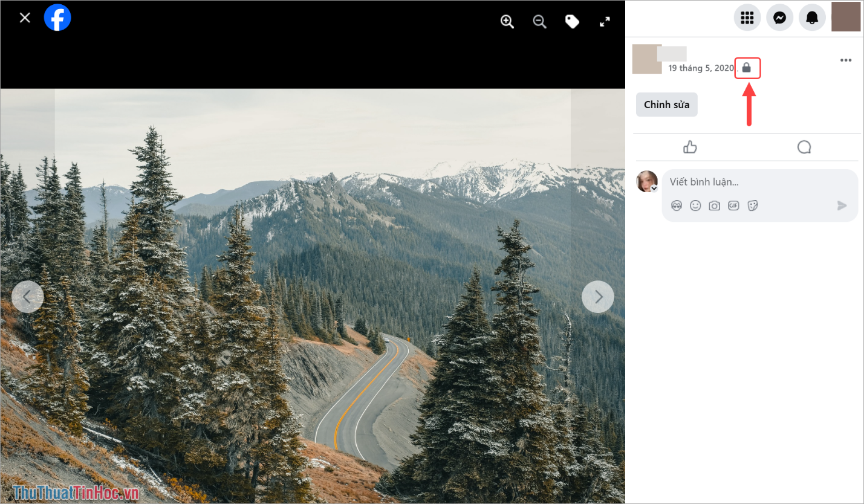Like the photo with thumbs-up
The height and width of the screenshot is (504, 864).
tap(690, 147)
